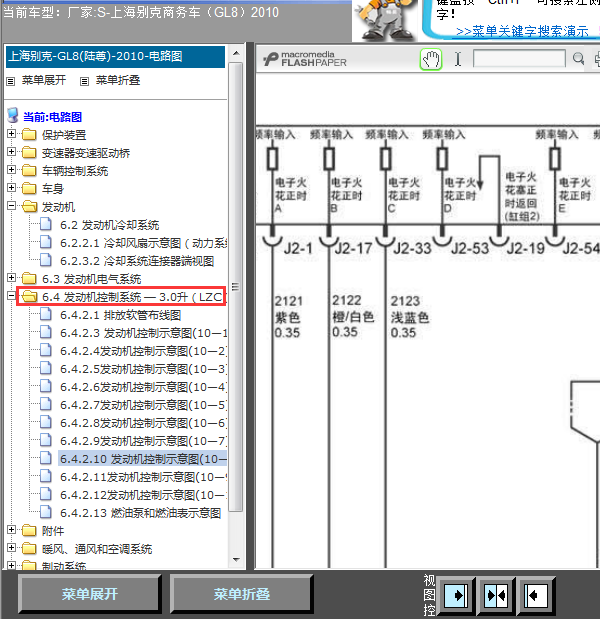Open 6.4.2.6 发动机控制示意图(10-4)

(144, 387)
